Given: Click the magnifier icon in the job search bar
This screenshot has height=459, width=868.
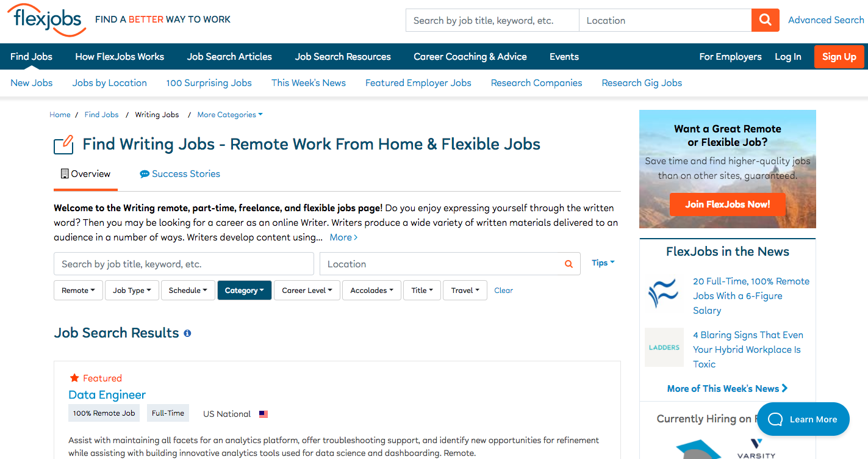Looking at the screenshot, I should [568, 264].
